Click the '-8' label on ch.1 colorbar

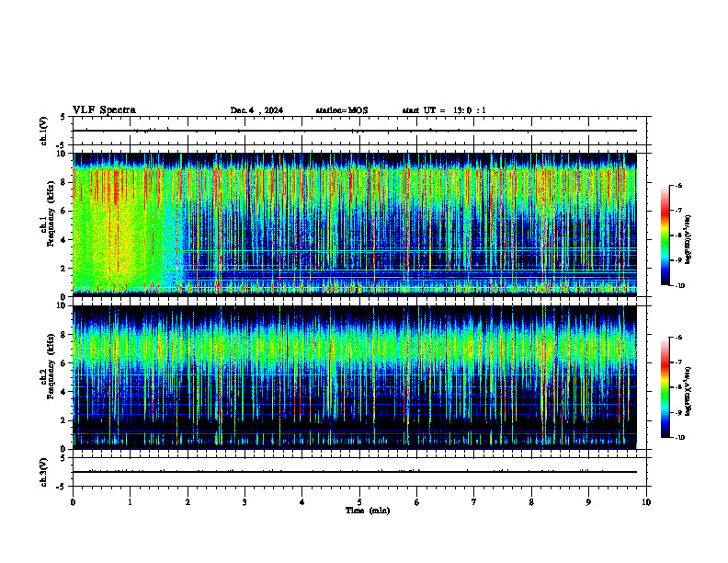click(678, 236)
